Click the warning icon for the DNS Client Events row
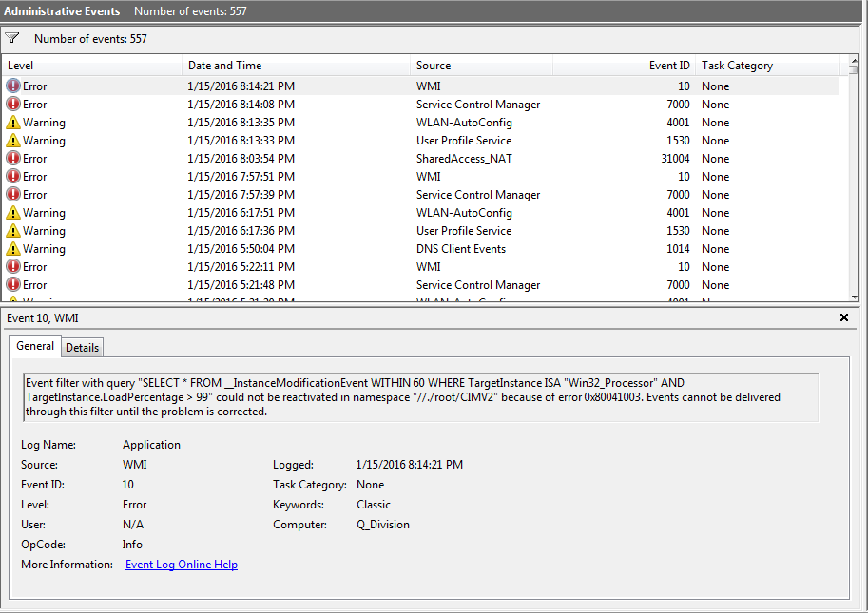The height and width of the screenshot is (613, 868). (x=13, y=249)
